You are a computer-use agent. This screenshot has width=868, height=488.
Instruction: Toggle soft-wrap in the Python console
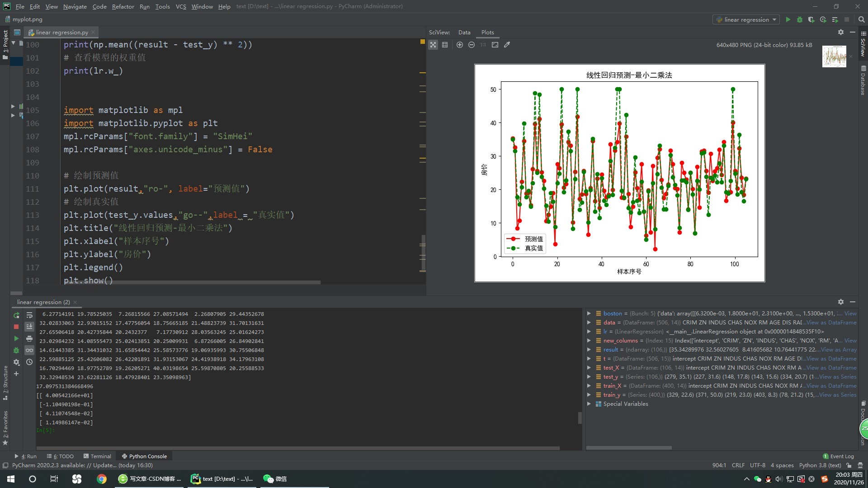[x=29, y=315]
